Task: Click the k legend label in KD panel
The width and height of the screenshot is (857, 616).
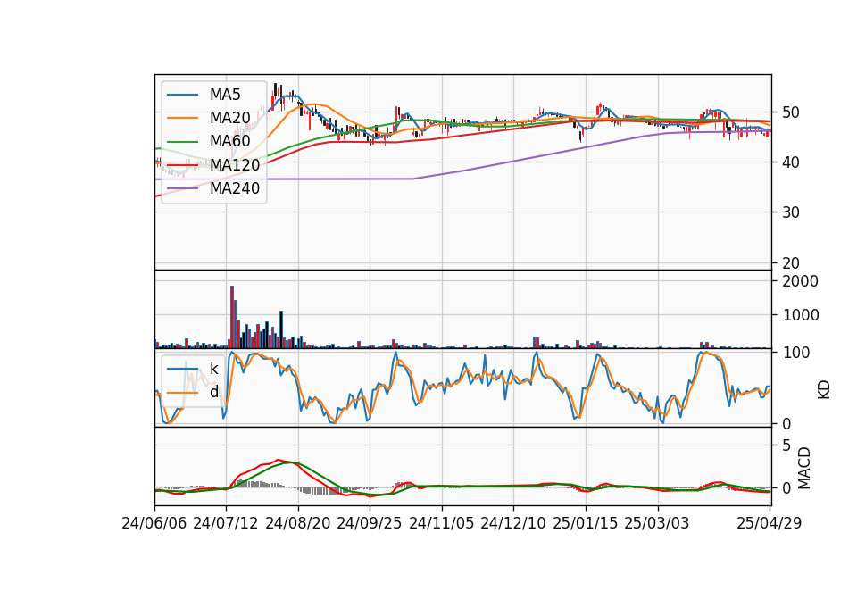Action: click(213, 369)
